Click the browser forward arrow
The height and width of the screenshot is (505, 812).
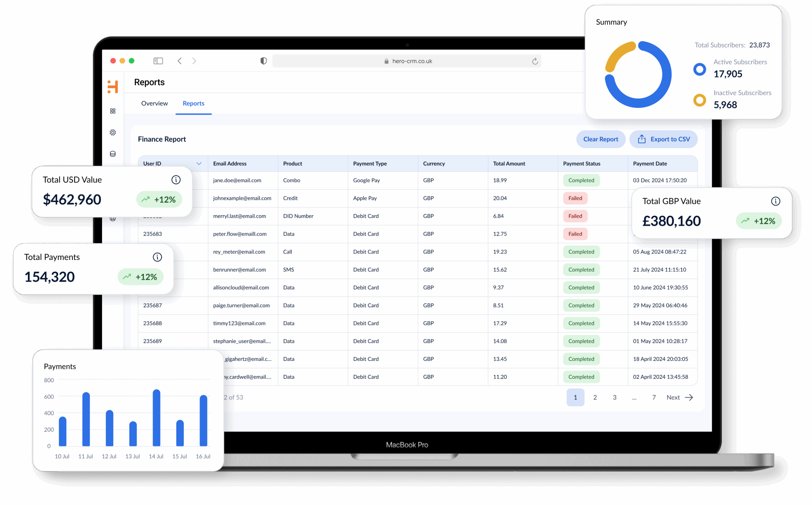click(x=194, y=61)
